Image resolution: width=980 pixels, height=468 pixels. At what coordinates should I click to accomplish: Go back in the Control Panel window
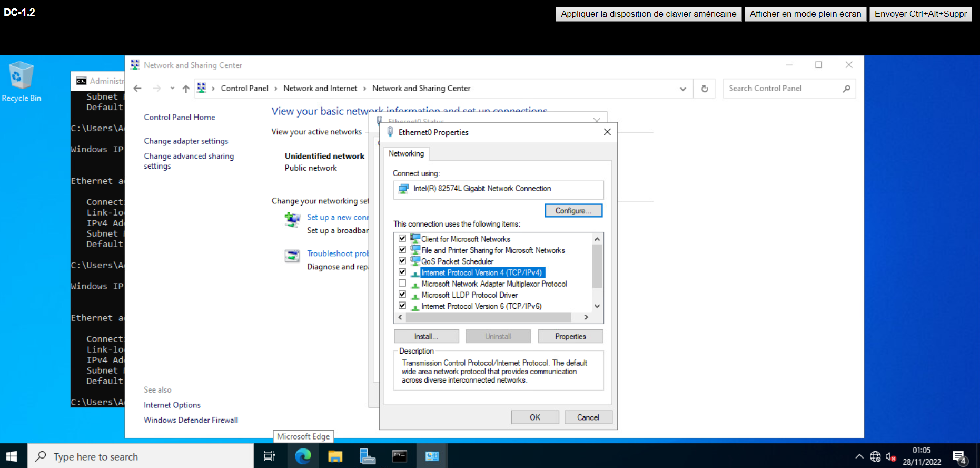click(137, 89)
